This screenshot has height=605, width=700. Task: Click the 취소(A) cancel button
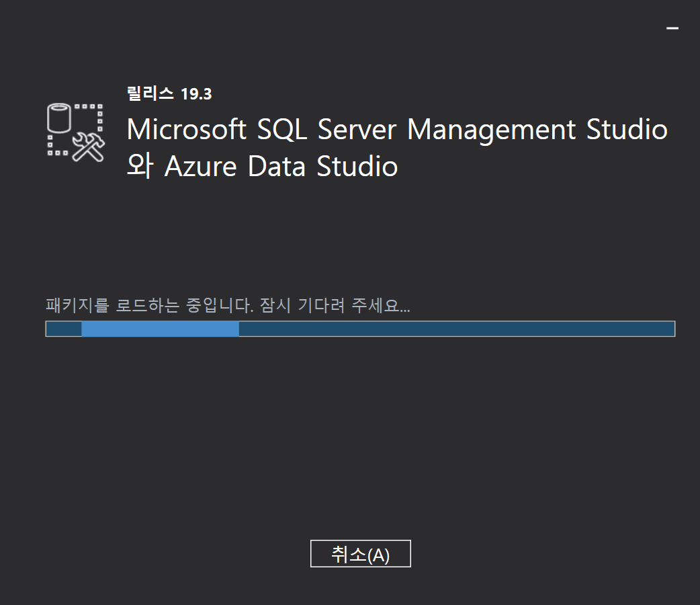click(360, 554)
